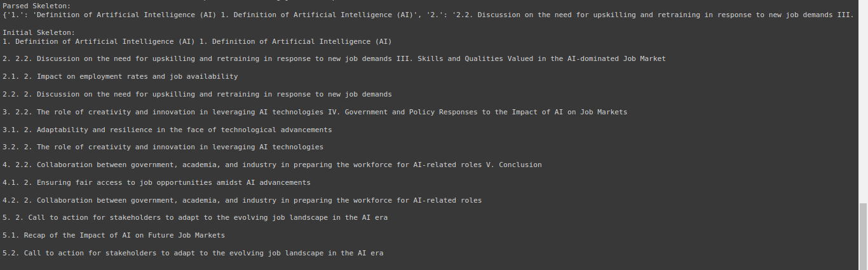The width and height of the screenshot is (868, 270).
Task: Click the 'Initial Skeleton:' heading line
Action: (x=39, y=32)
